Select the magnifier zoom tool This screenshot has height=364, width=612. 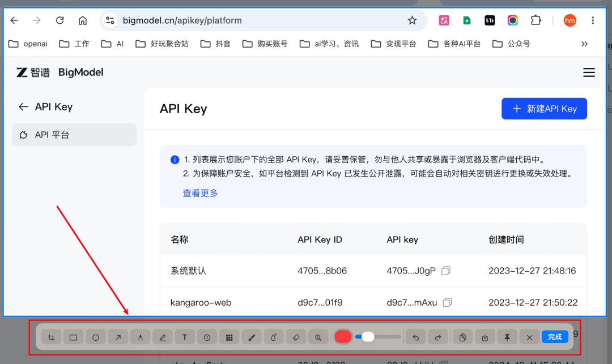pos(318,337)
